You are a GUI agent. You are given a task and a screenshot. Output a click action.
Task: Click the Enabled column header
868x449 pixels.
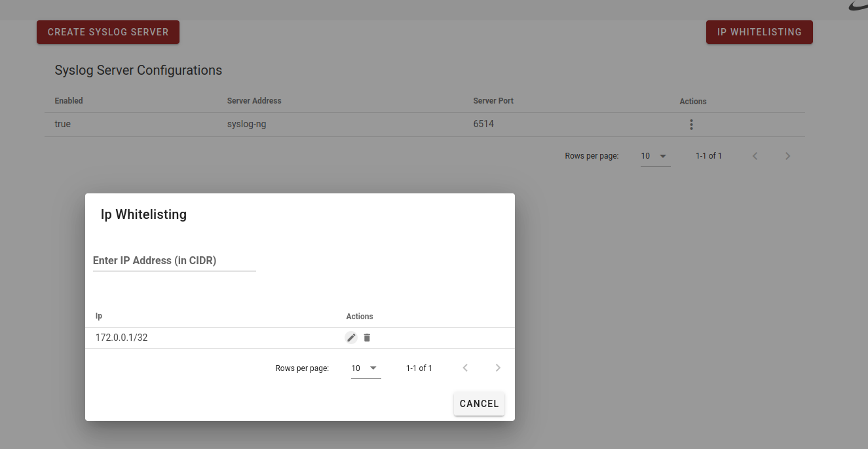coord(69,101)
